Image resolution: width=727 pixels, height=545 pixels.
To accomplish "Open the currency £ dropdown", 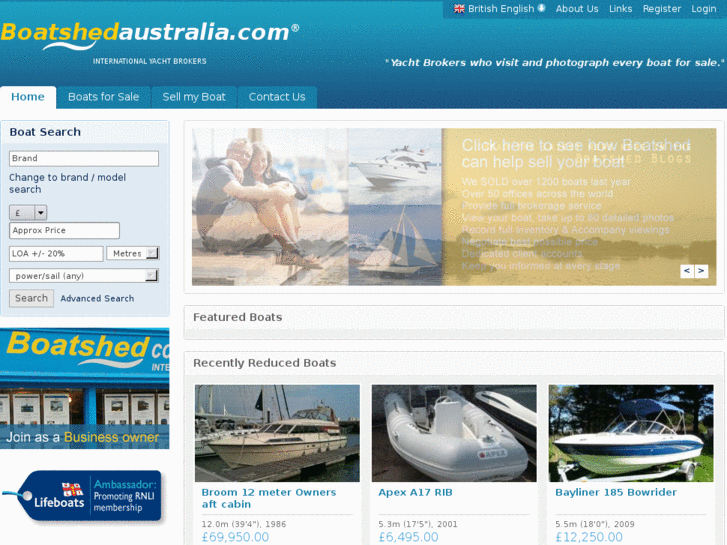I will [x=28, y=212].
